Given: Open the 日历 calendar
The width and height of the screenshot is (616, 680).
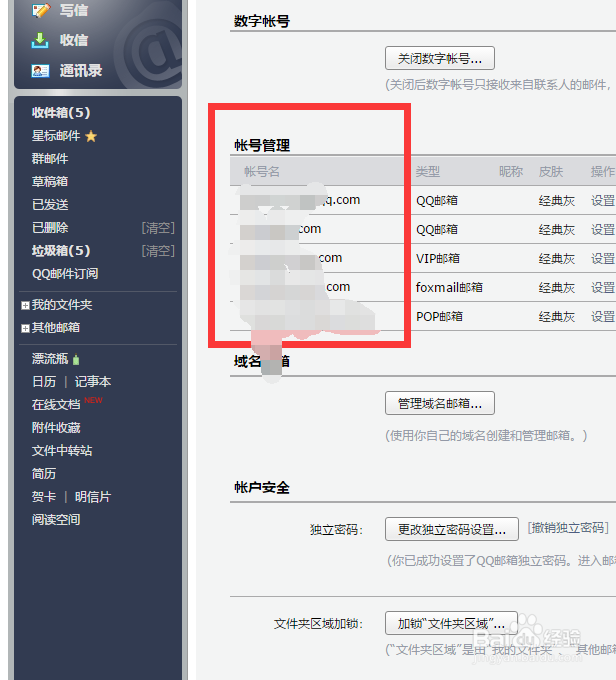Looking at the screenshot, I should 44,382.
